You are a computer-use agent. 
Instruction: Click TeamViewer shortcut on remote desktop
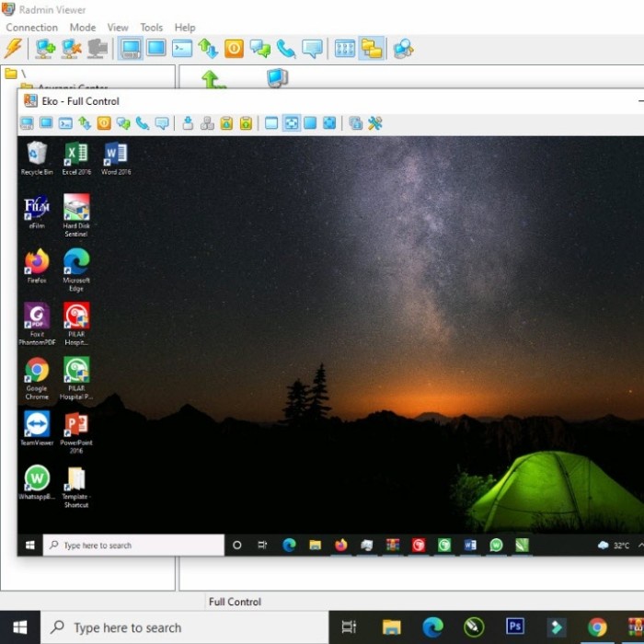pyautogui.click(x=37, y=426)
